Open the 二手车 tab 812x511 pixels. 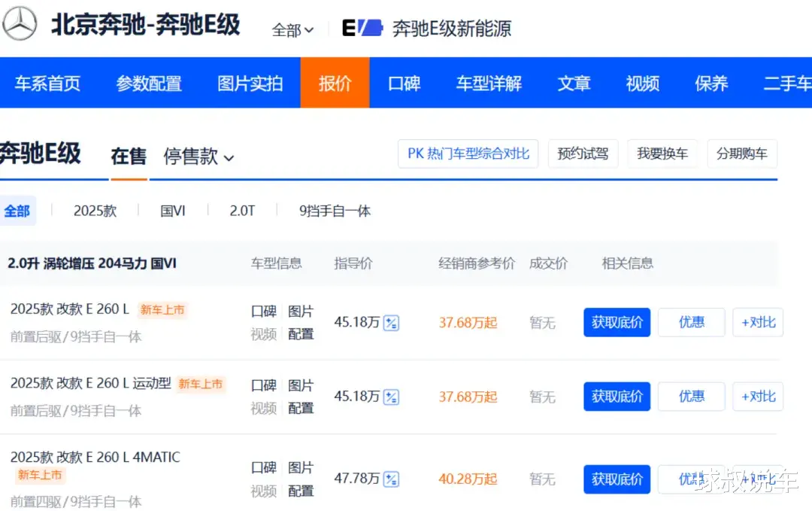pyautogui.click(x=788, y=83)
